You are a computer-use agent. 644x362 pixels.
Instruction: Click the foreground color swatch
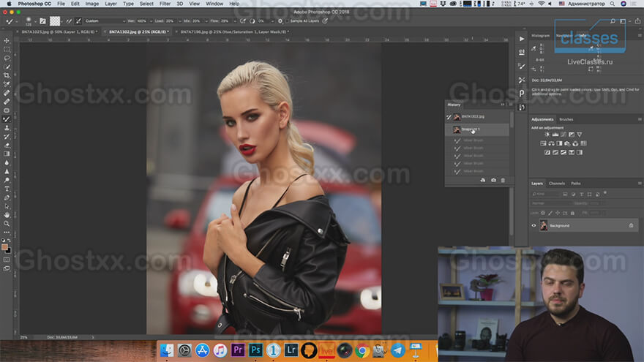coord(4,247)
